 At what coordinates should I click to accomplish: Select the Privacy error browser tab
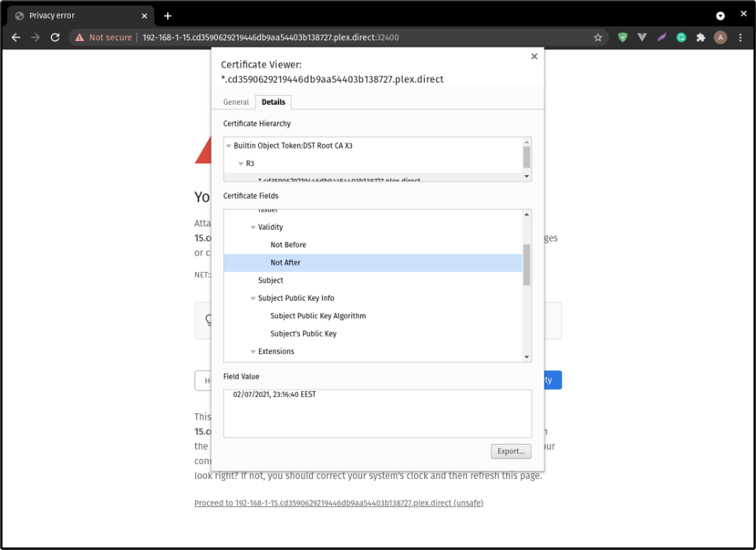[82, 16]
